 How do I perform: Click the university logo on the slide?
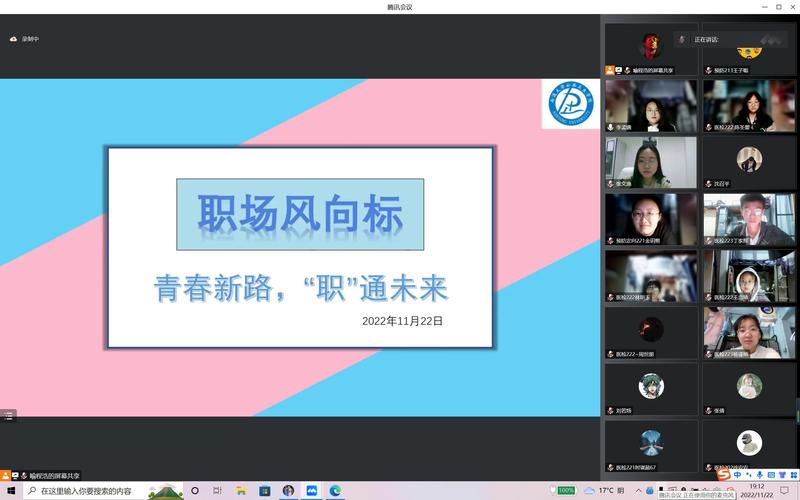(x=568, y=104)
